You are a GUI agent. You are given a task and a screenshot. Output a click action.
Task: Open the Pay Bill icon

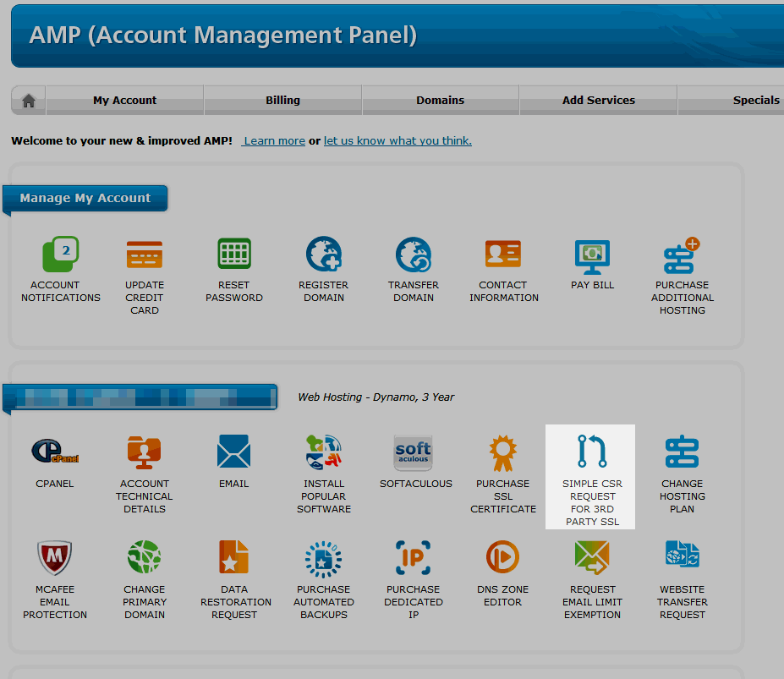click(x=592, y=255)
